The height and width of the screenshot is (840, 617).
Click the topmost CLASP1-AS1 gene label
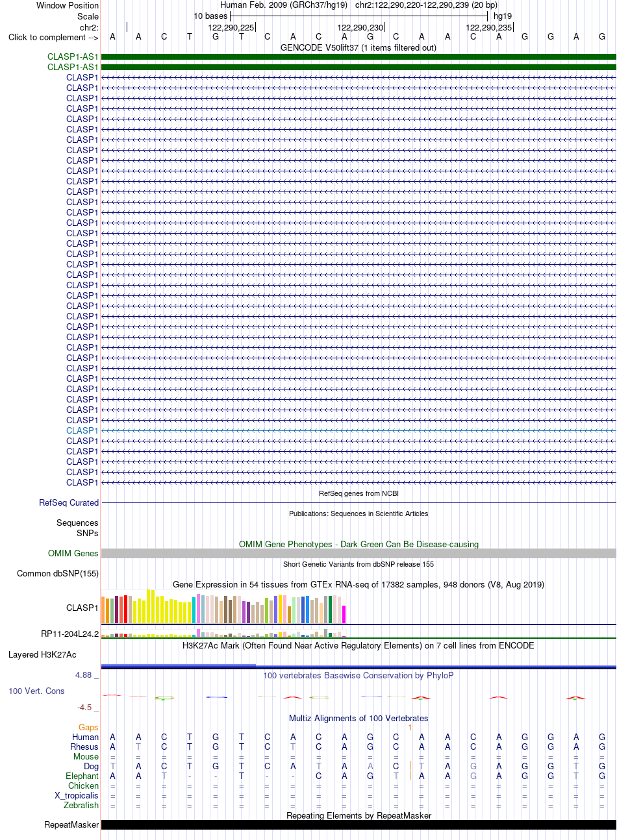(x=73, y=57)
